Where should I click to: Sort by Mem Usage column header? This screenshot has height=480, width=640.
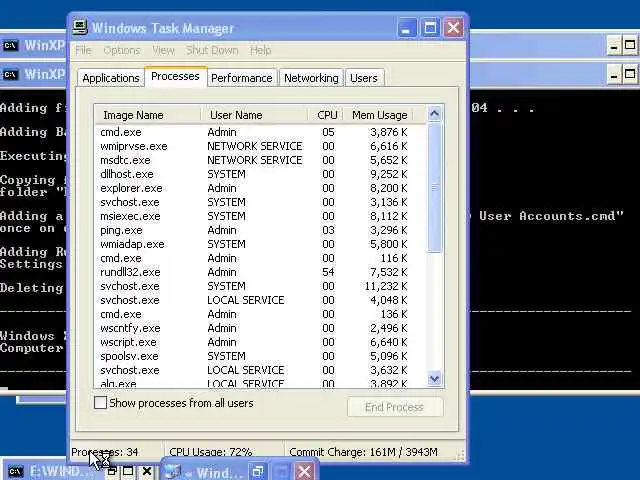pyautogui.click(x=378, y=115)
